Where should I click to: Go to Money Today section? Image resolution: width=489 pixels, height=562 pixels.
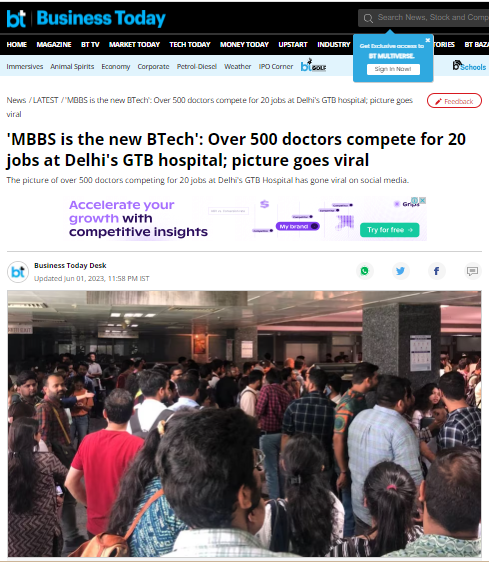point(244,44)
